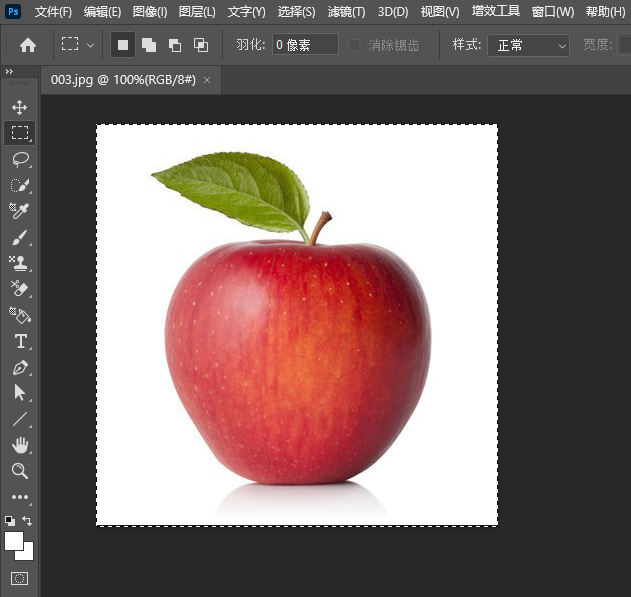Image resolution: width=631 pixels, height=597 pixels.
Task: Enable 'Add to selection' mode
Action: (149, 45)
